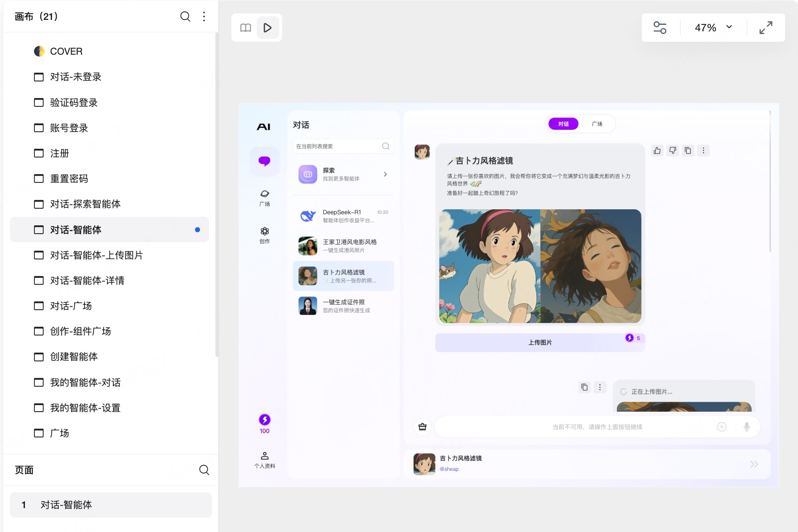Click the clear-chat broom icon by input
Image resolution: width=798 pixels, height=532 pixels.
point(422,427)
